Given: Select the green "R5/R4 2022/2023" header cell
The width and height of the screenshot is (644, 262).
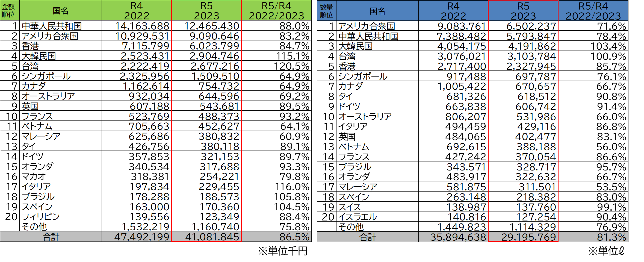Looking at the screenshot, I should [x=276, y=10].
